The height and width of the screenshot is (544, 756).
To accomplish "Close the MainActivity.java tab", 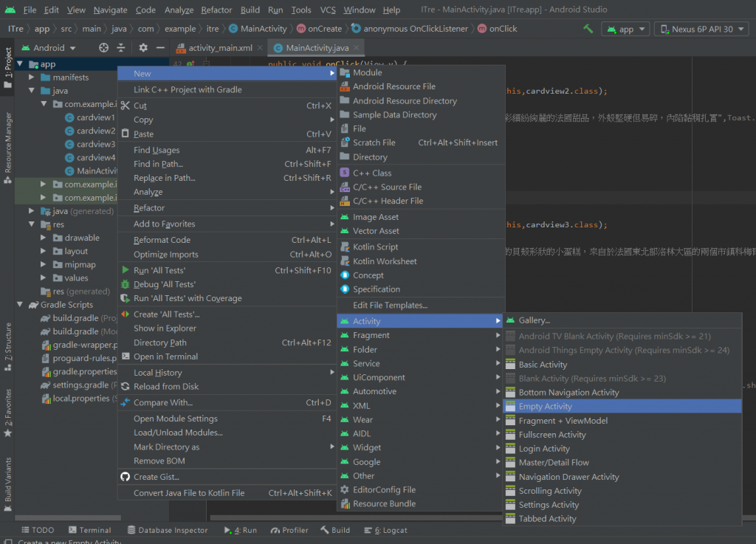I will (x=357, y=48).
